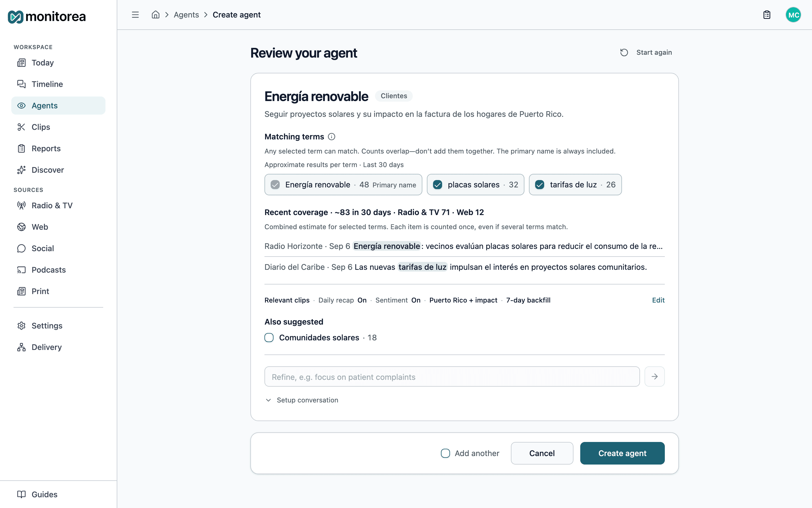
Task: Click the Print newspaper icon
Action: click(21, 291)
